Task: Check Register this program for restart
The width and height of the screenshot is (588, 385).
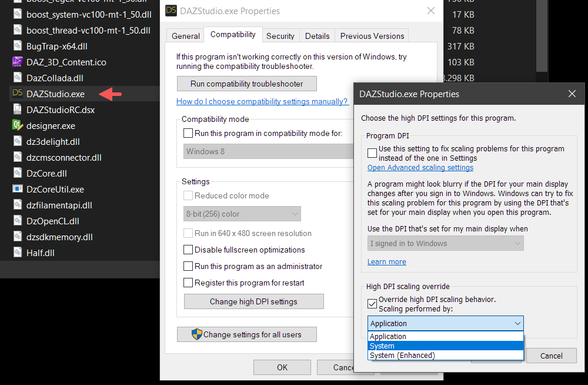Action: pyautogui.click(x=188, y=283)
